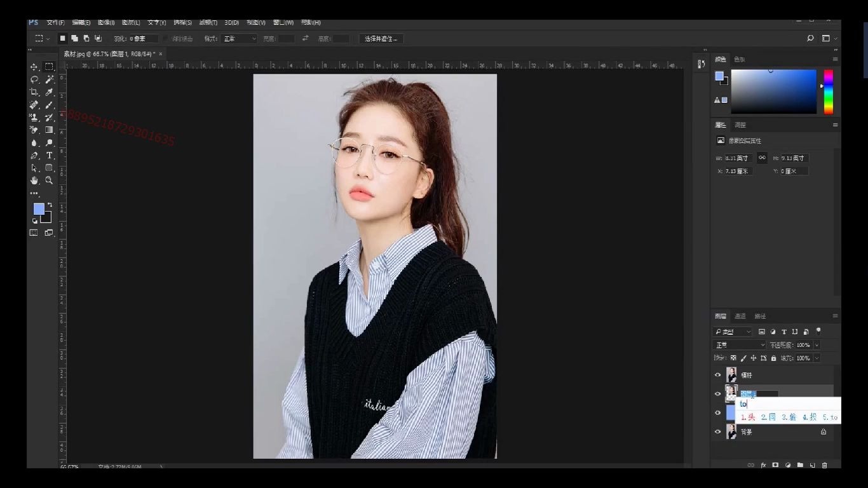
Task: Toggle lock position icon
Action: point(754,358)
